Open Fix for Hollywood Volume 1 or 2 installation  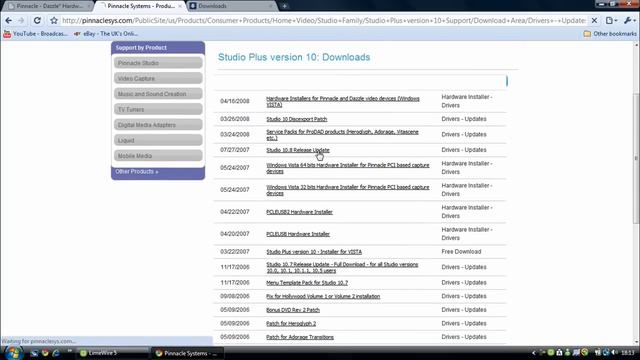[x=323, y=296]
